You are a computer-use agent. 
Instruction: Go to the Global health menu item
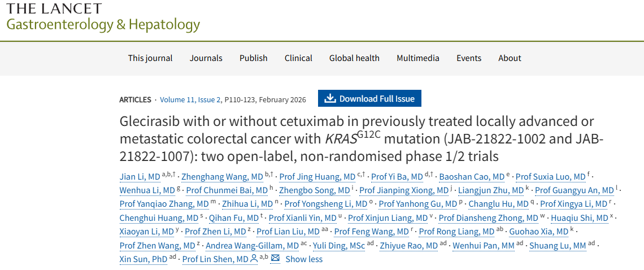coord(354,58)
